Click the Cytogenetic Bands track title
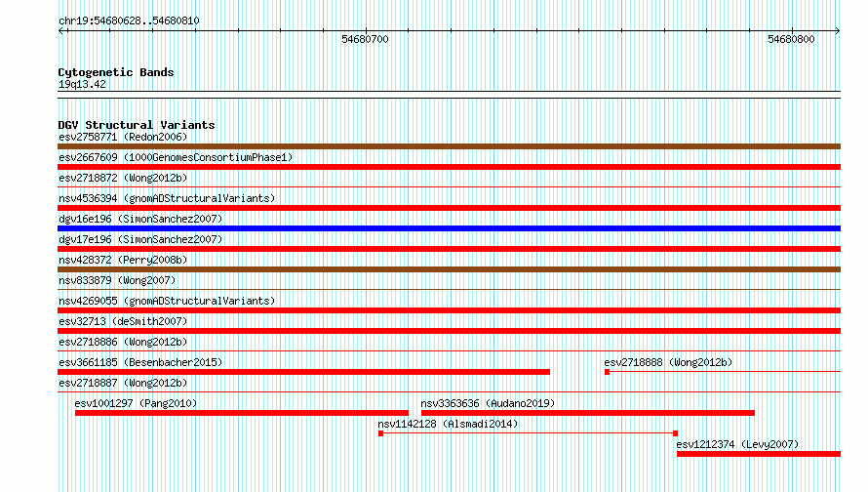This screenshot has height=492, width=868. pos(116,72)
